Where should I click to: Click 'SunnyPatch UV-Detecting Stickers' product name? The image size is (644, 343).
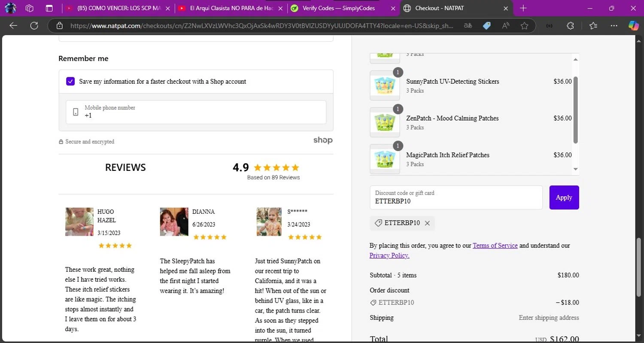[x=453, y=82]
